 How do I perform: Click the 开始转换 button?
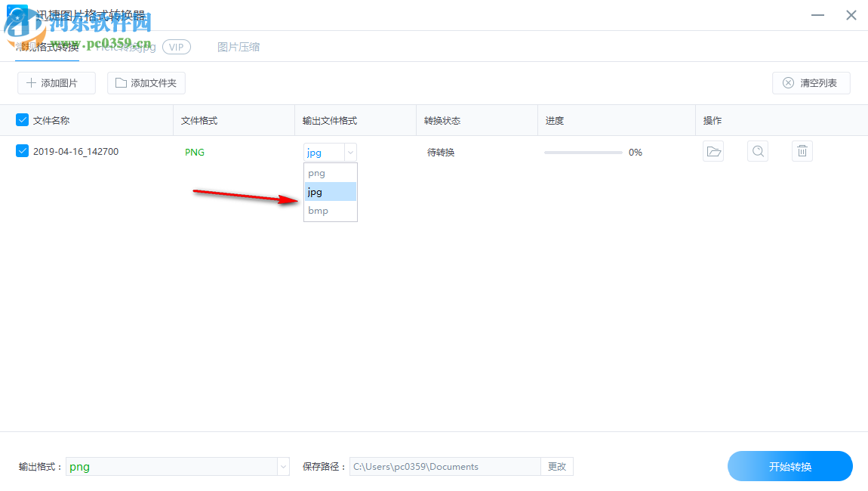(790, 466)
